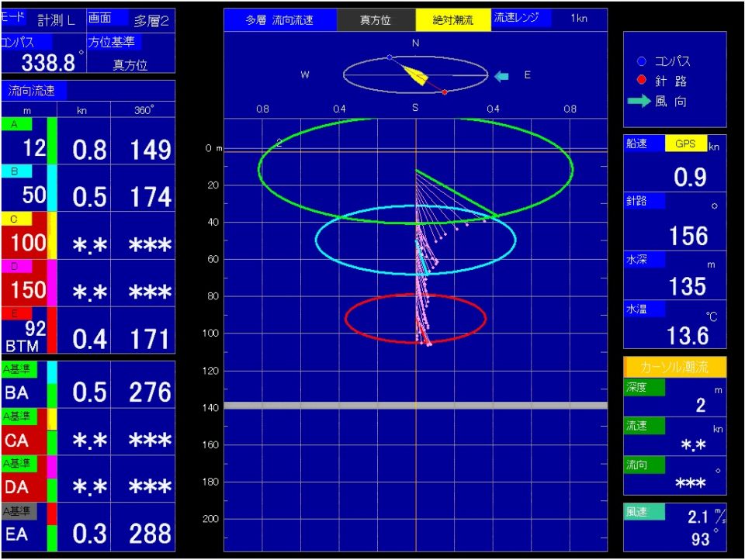This screenshot has width=745, height=560.
Task: Click the BA label
Action: 16,393
